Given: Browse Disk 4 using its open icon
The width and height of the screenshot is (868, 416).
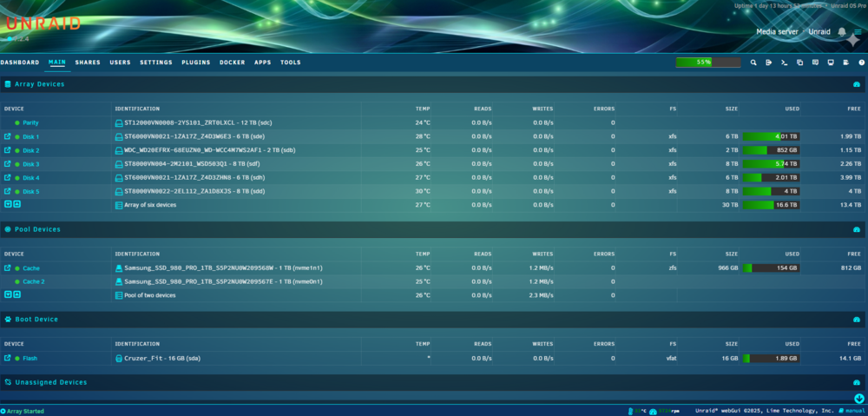Looking at the screenshot, I should pyautogui.click(x=8, y=177).
